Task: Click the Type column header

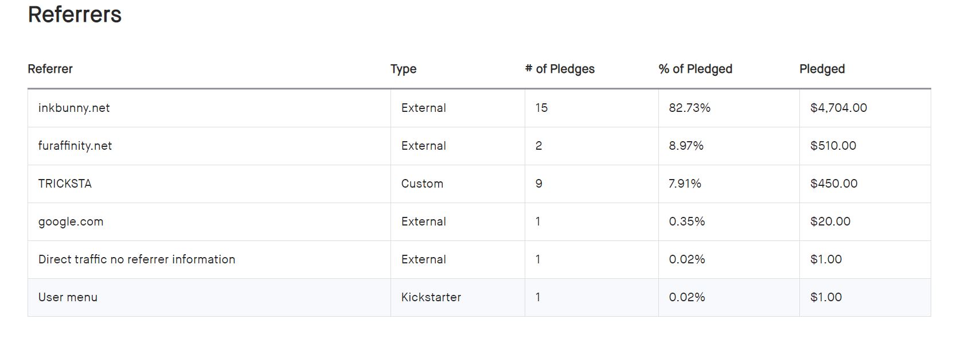Action: point(403,69)
